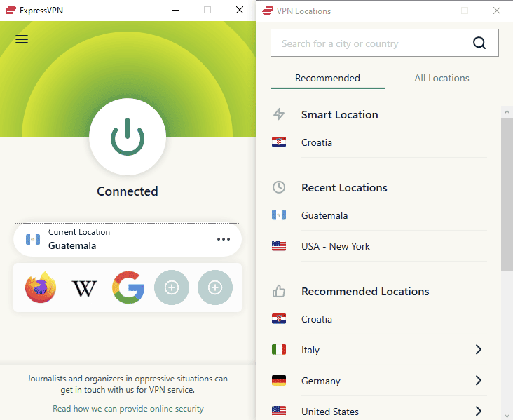Click the Italy flag icon
Image resolution: width=513 pixels, height=420 pixels.
coord(279,350)
